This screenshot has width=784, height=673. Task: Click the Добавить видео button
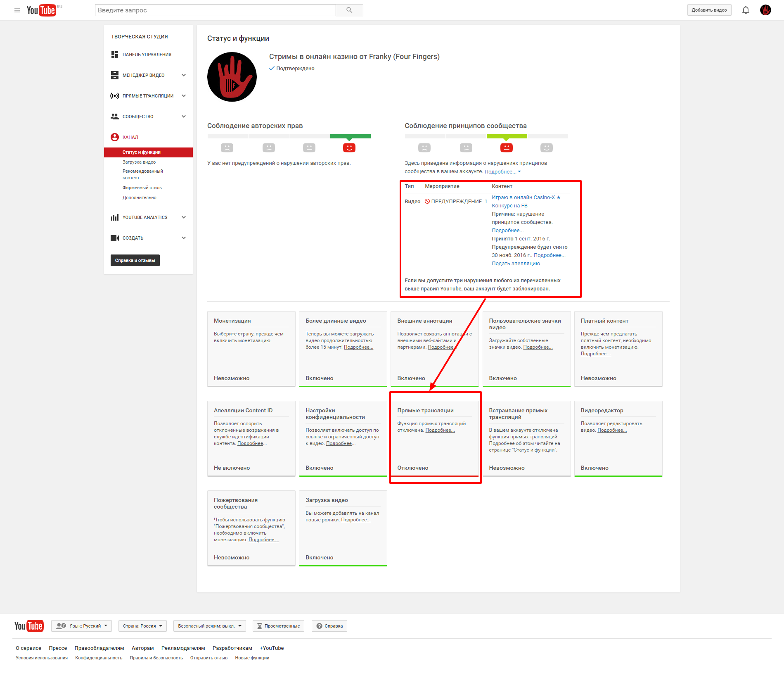tap(709, 10)
